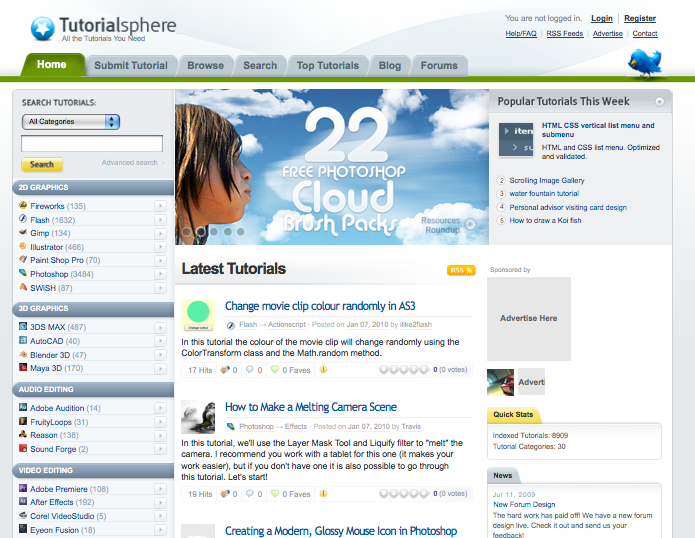The width and height of the screenshot is (695, 538).
Task: Click the Sound Forge category icon
Action: tap(23, 448)
